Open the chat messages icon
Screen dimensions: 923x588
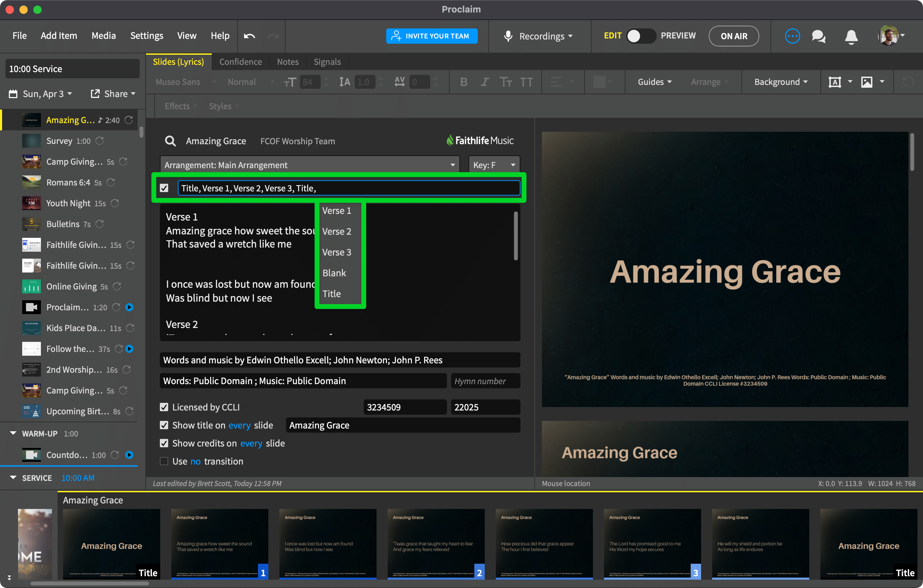coord(818,36)
